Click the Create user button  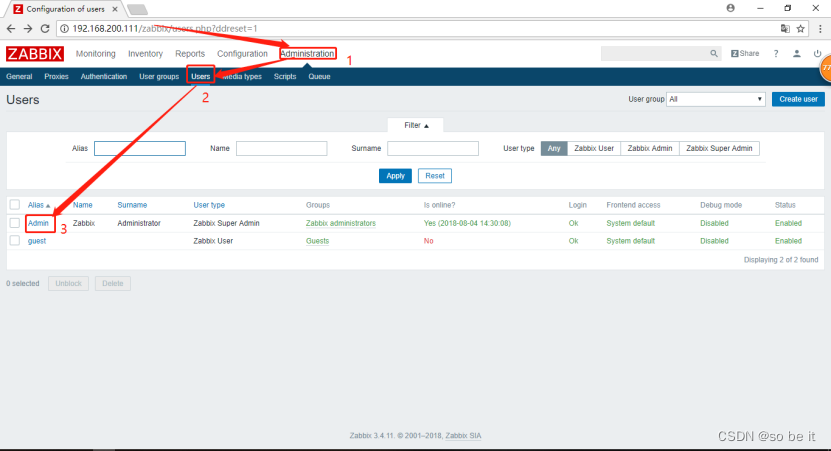[798, 99]
